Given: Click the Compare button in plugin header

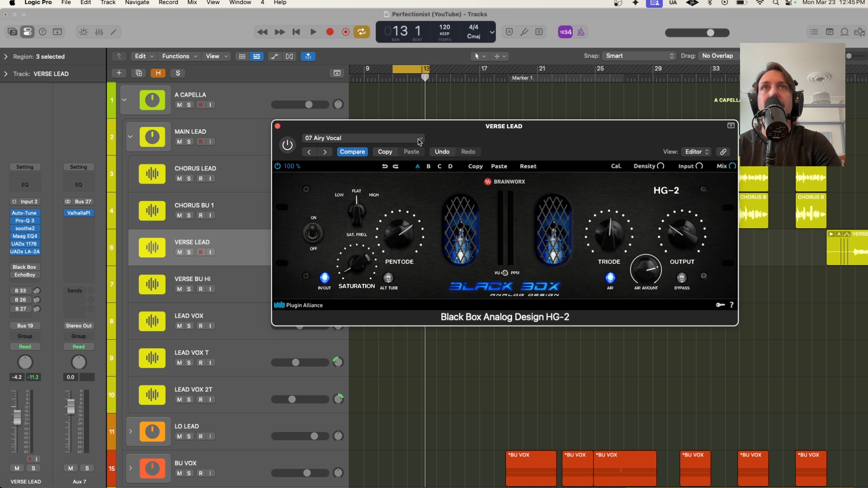Looking at the screenshot, I should (x=352, y=152).
